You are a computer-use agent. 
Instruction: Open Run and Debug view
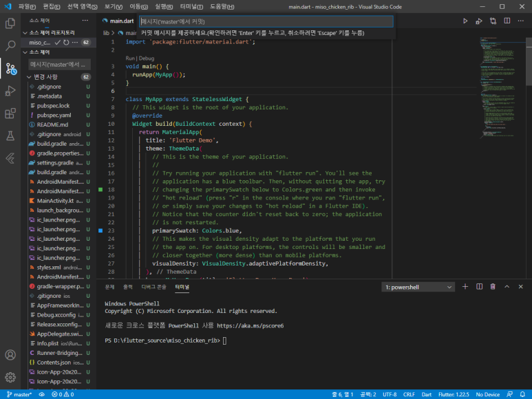[x=10, y=91]
